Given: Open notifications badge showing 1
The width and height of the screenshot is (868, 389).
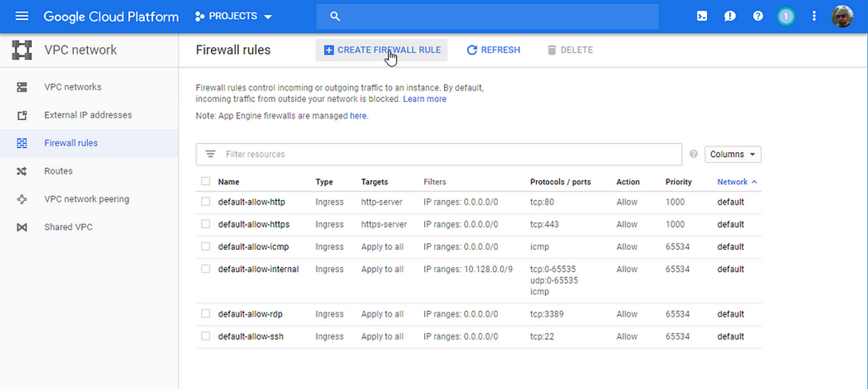Looking at the screenshot, I should pos(786,16).
